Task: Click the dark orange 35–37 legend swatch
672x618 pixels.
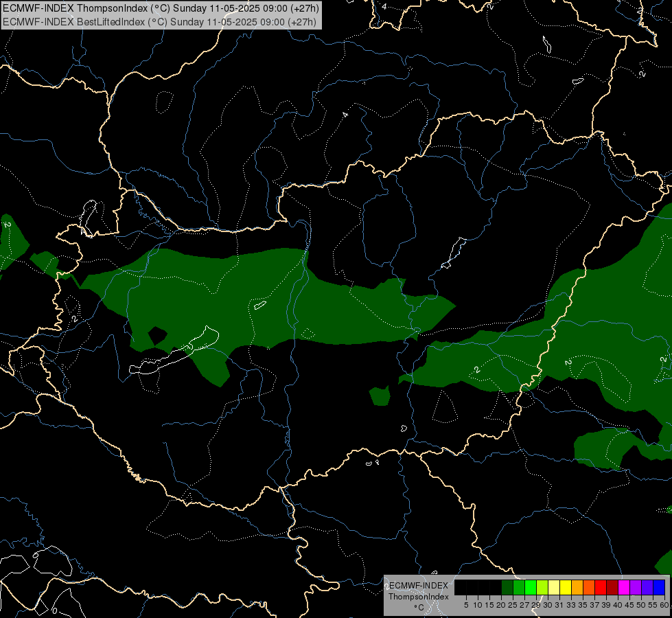Action: pyautogui.click(x=589, y=587)
